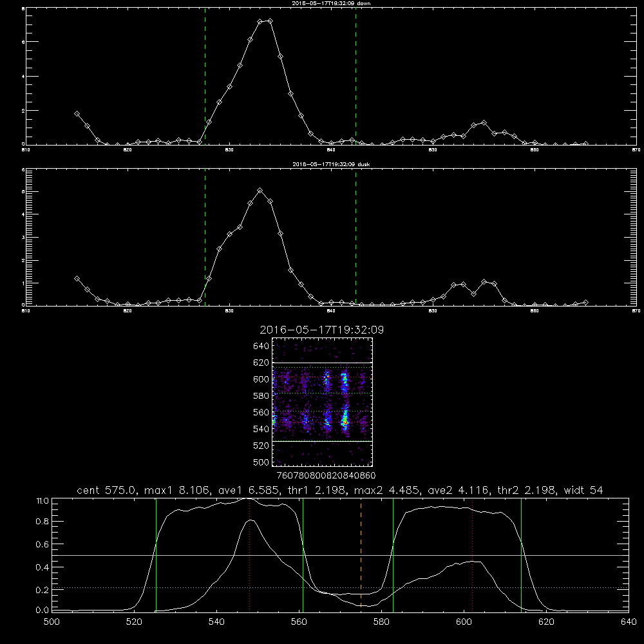644x644 pixels.
Task: Click the first diamond marker of the dusk curve
Action: (77, 278)
